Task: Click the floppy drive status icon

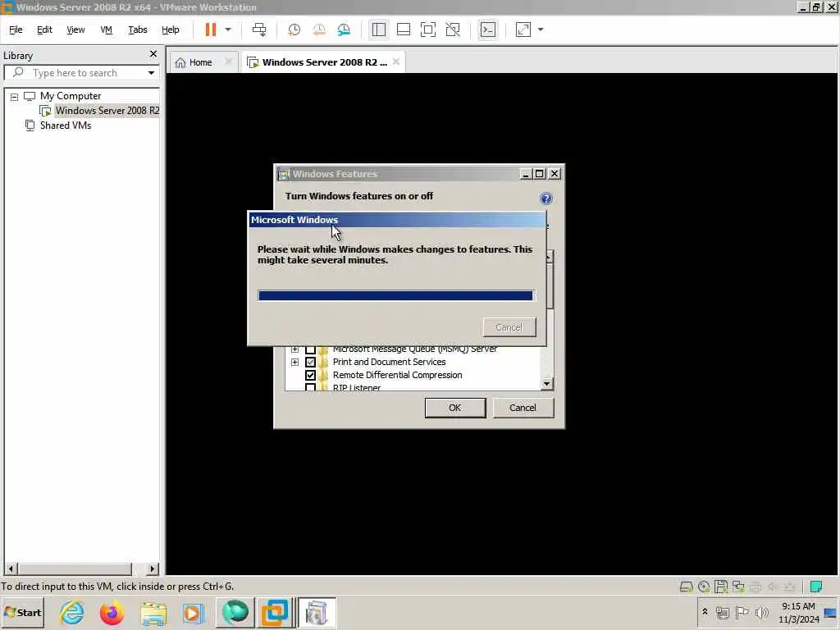Action: point(720,587)
